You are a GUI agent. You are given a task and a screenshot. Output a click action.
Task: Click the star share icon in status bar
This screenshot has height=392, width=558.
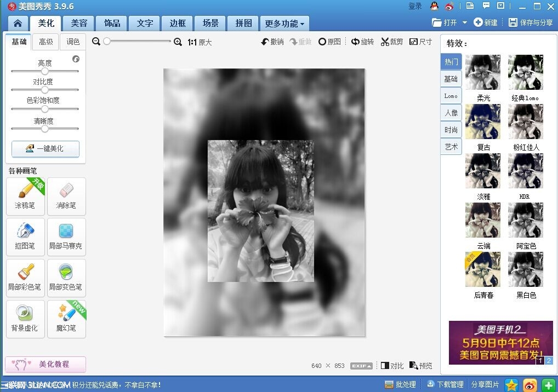511,385
